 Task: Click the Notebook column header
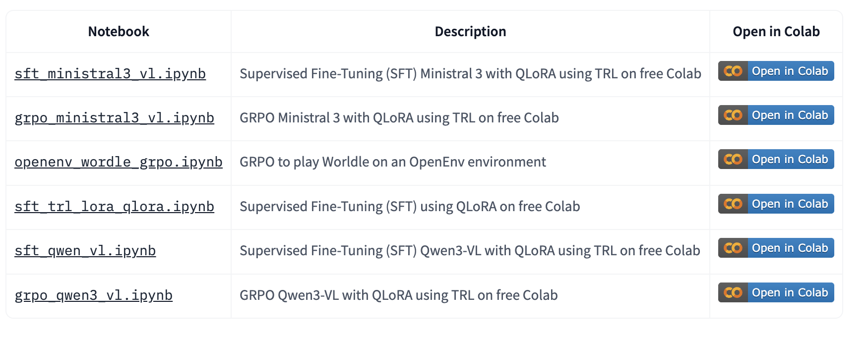[x=119, y=32]
